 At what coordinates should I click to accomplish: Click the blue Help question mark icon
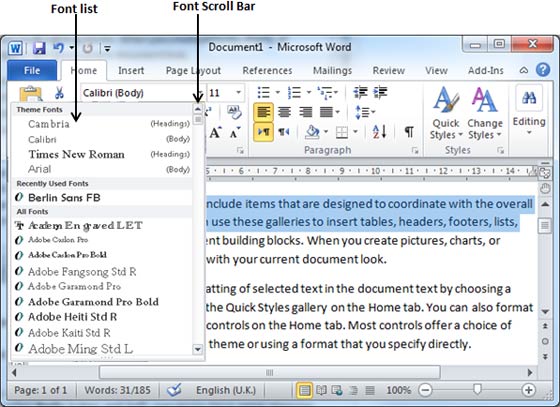click(x=543, y=70)
